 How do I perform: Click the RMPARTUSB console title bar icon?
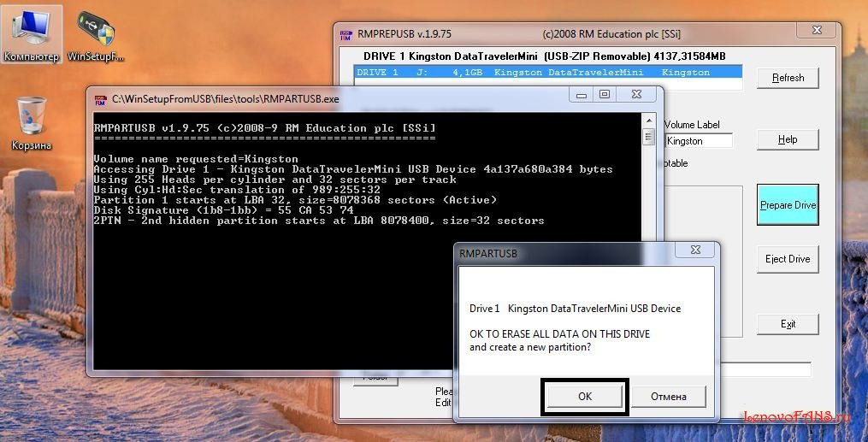click(101, 98)
